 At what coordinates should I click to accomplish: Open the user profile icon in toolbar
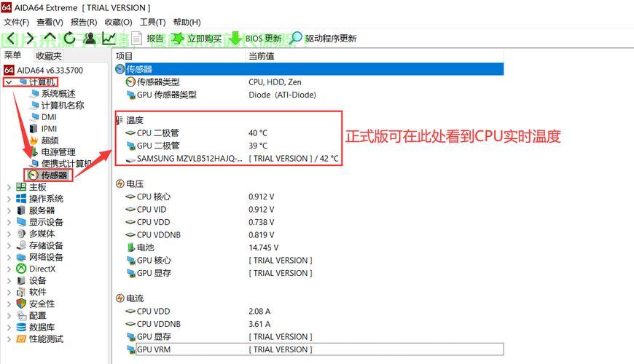[89, 38]
